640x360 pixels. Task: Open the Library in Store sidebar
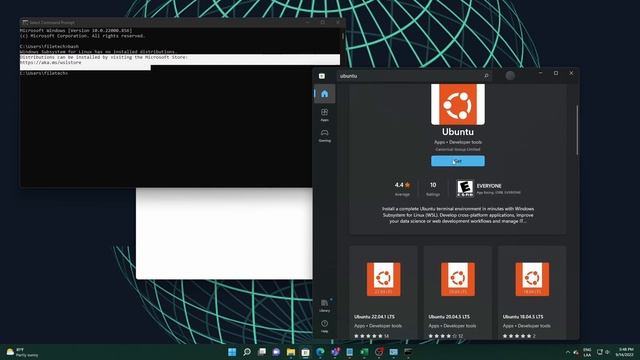[x=324, y=305]
